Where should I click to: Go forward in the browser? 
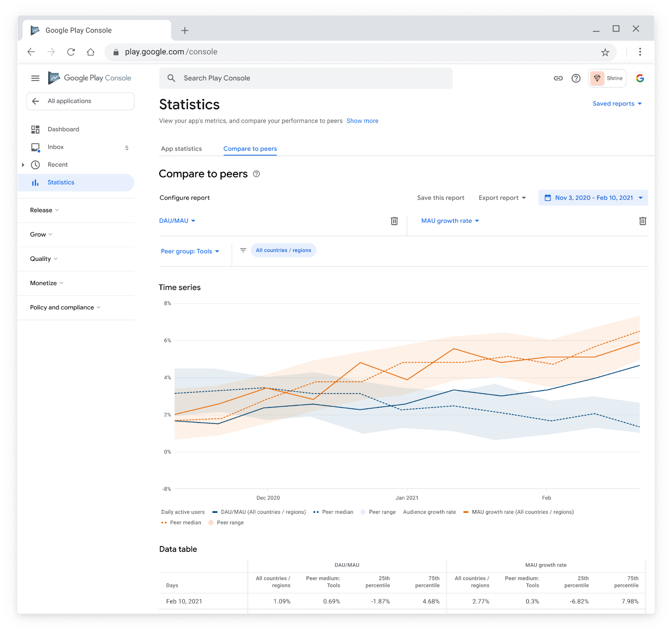tap(51, 52)
